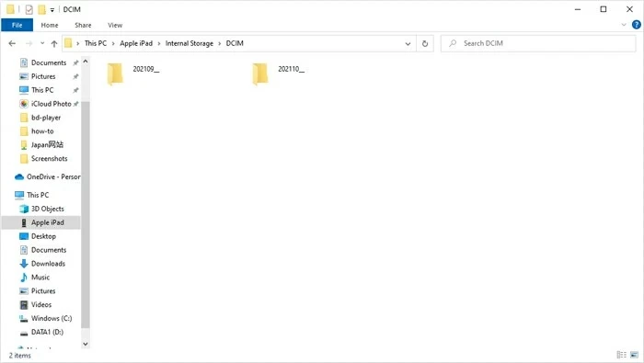Click the Search DCIM input box
This screenshot has width=644, height=363.
[x=538, y=43]
